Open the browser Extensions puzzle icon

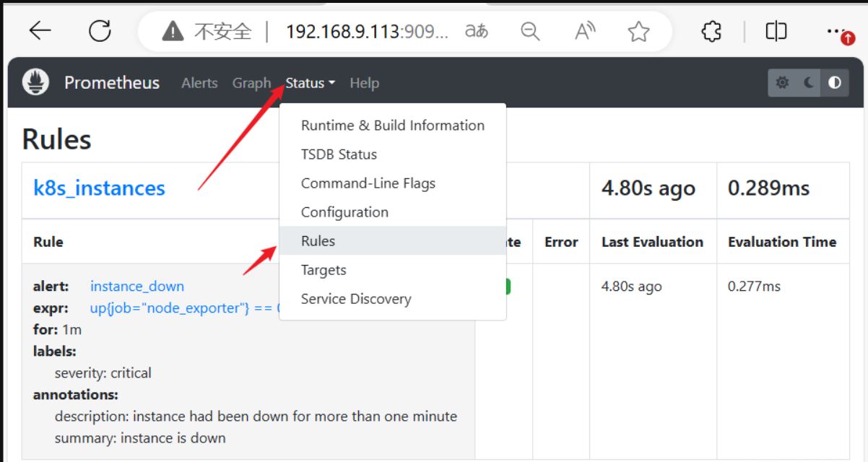pos(711,31)
